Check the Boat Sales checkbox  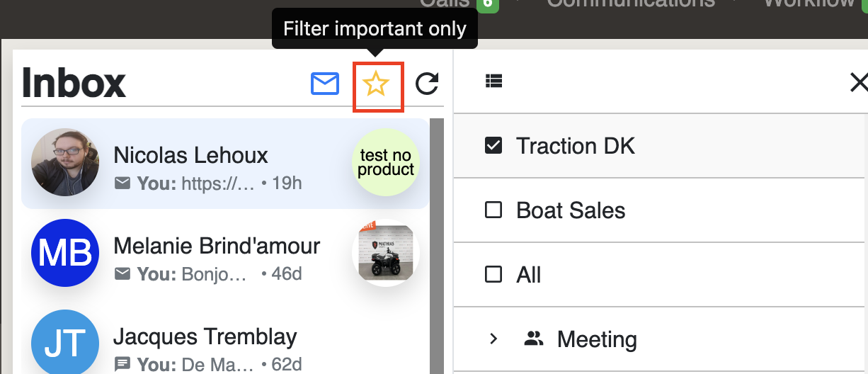tap(493, 210)
